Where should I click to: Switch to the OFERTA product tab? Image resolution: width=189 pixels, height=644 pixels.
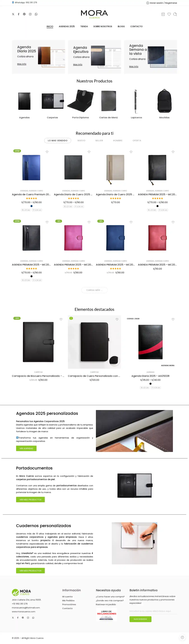click(x=137, y=140)
